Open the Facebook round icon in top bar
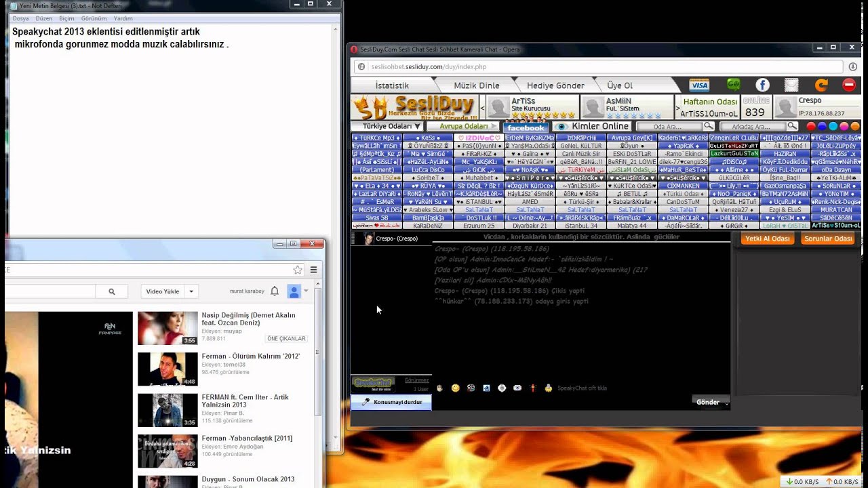Screen dimensions: 868x488 pos(763,85)
